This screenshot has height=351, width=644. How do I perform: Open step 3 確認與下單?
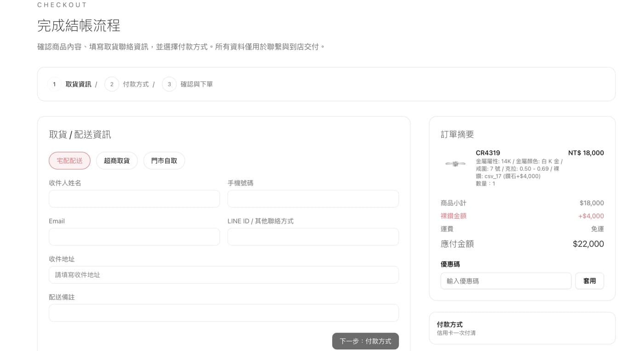pos(188,84)
